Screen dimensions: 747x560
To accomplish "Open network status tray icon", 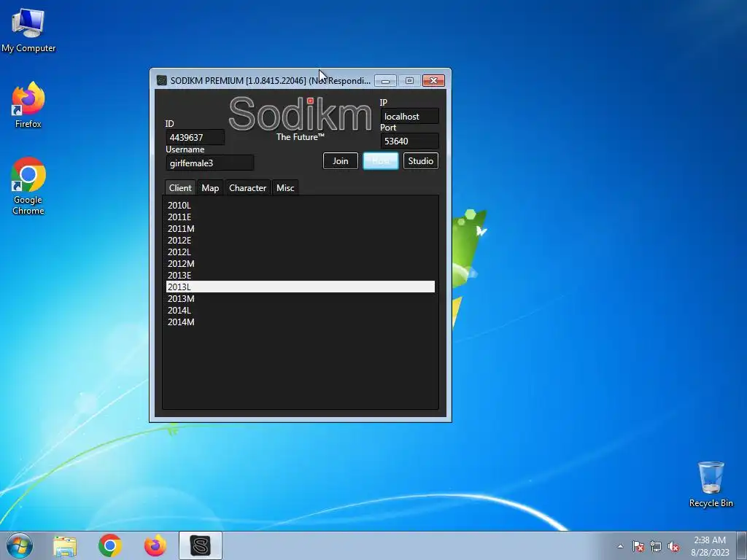I will tap(656, 546).
